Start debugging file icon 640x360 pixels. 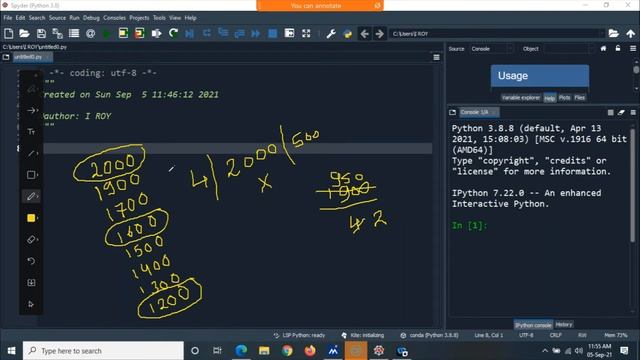coord(189,33)
